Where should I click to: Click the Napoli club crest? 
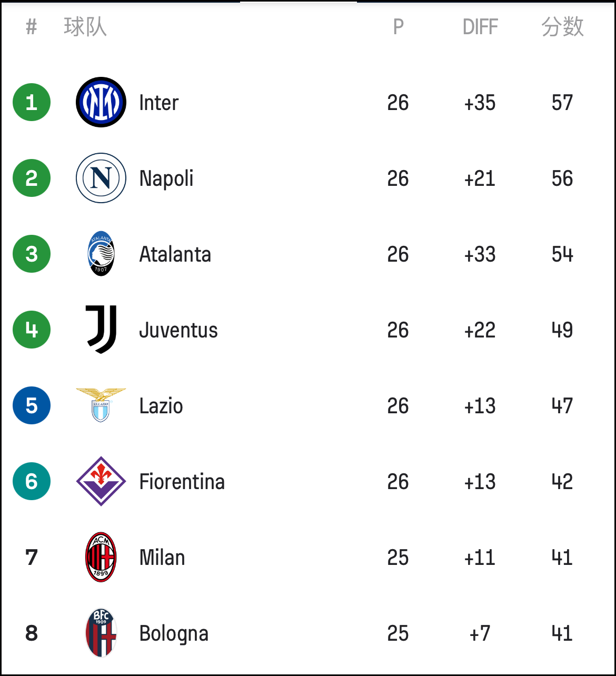pyautogui.click(x=101, y=178)
